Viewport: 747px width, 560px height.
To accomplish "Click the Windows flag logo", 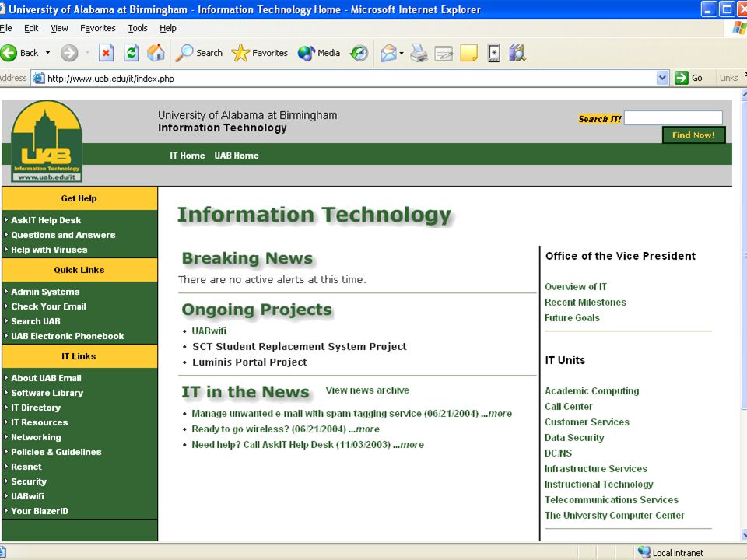I will click(x=740, y=28).
